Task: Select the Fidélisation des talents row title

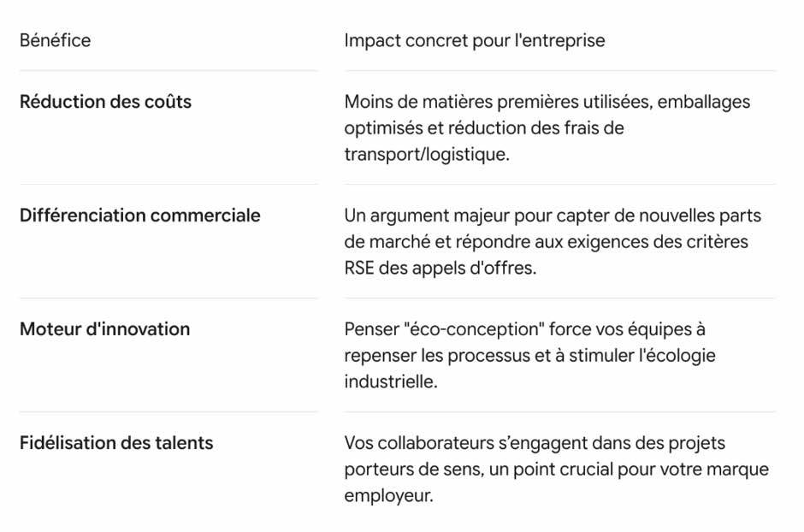Action: [115, 443]
